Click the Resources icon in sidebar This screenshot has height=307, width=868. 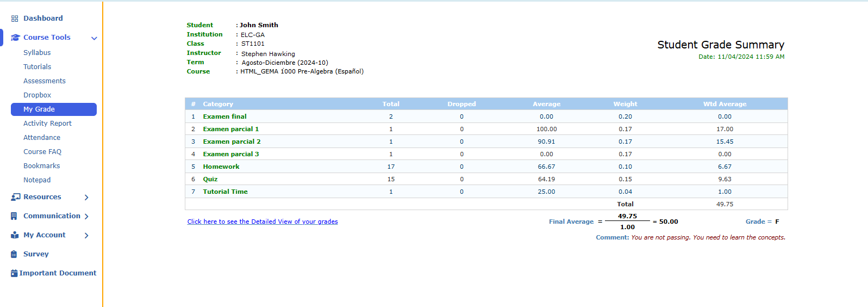[x=15, y=197]
